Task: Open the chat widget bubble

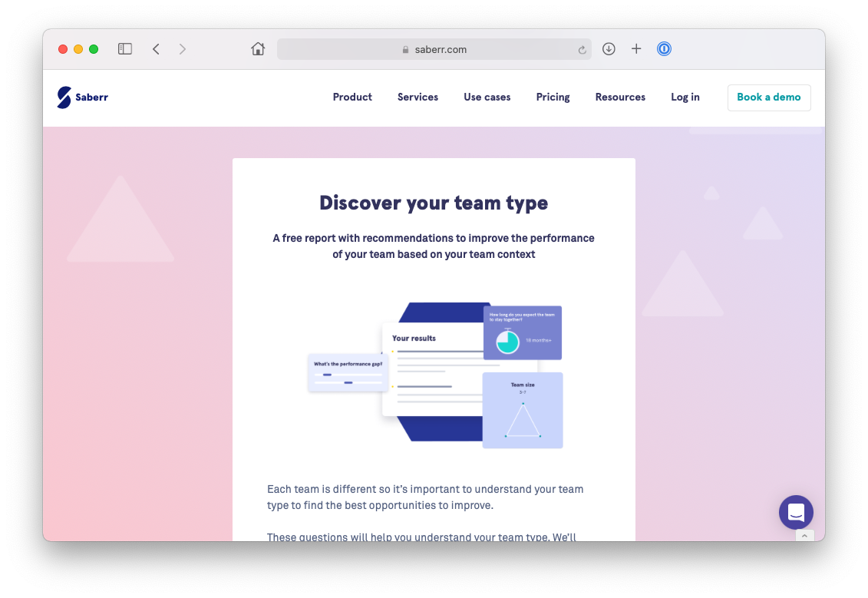Action: point(796,512)
